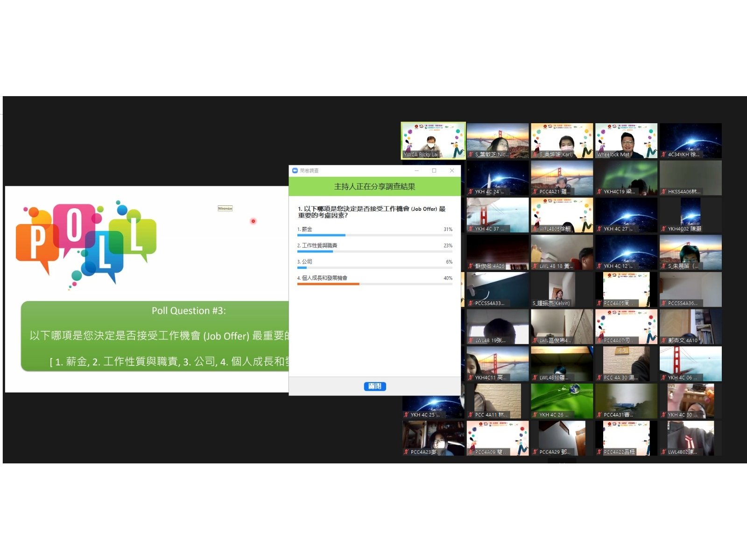The height and width of the screenshot is (560, 747).
Task: Select the S_鍾振杰(Kelvin) video tile
Action: click(562, 289)
